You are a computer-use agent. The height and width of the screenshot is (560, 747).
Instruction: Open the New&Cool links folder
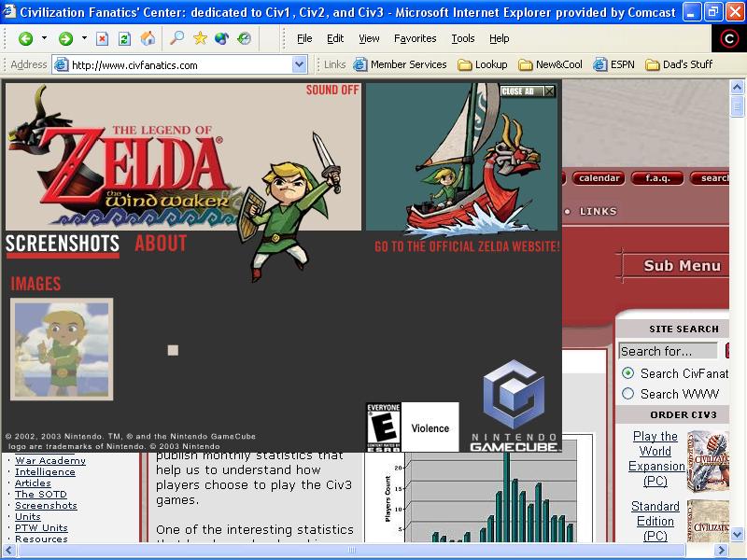550,64
